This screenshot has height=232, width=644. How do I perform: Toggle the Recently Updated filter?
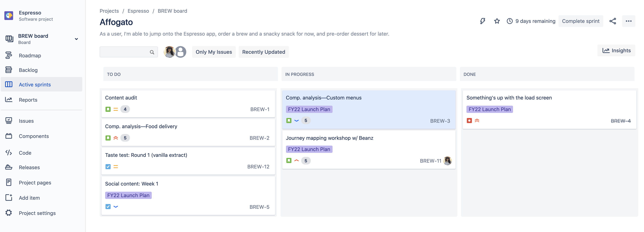pyautogui.click(x=263, y=52)
